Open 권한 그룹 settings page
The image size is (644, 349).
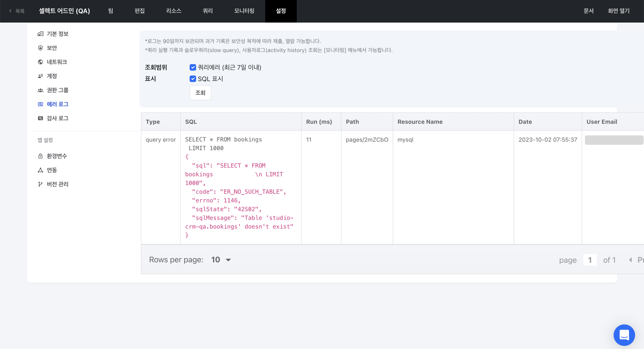pyautogui.click(x=58, y=90)
